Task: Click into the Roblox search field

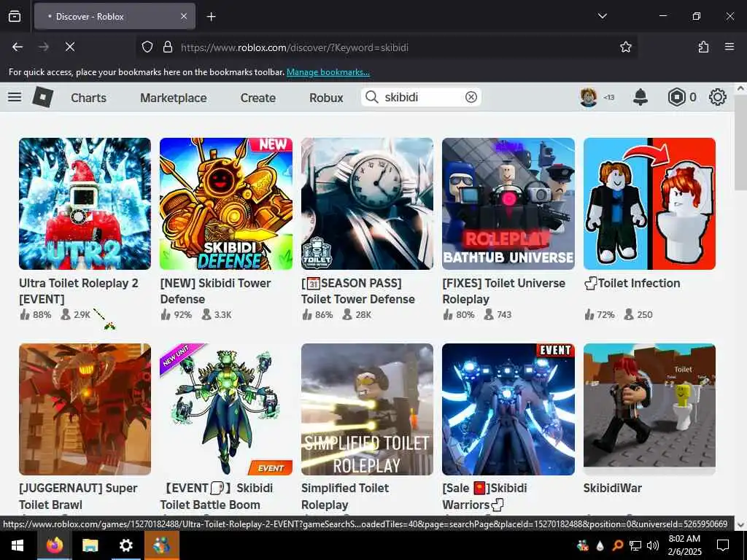Action: click(x=421, y=97)
